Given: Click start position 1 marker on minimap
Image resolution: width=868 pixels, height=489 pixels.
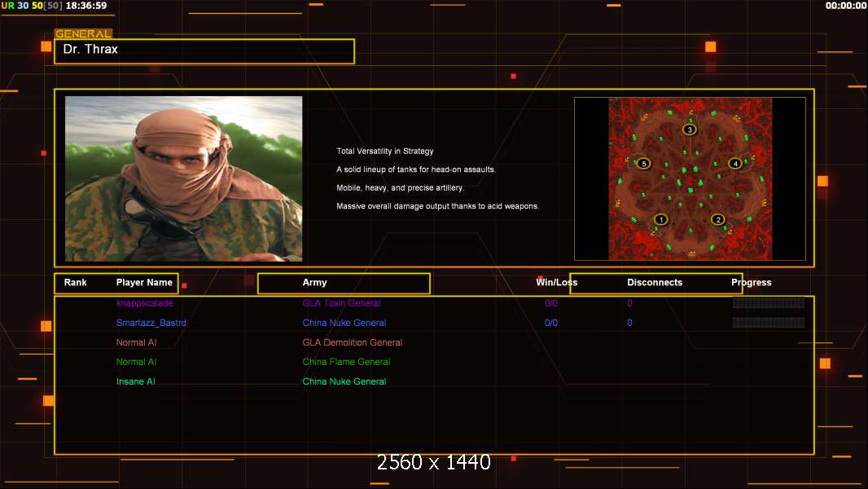Looking at the screenshot, I should (660, 219).
